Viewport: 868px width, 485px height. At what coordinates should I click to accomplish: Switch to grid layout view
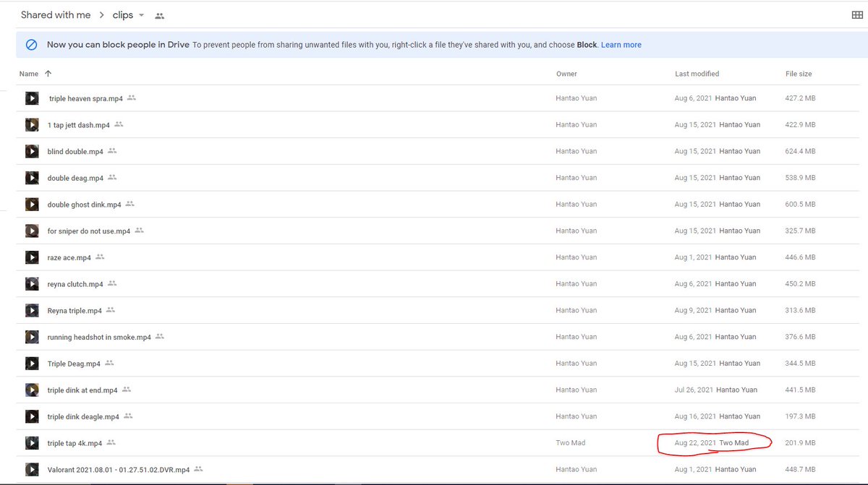[x=857, y=15]
